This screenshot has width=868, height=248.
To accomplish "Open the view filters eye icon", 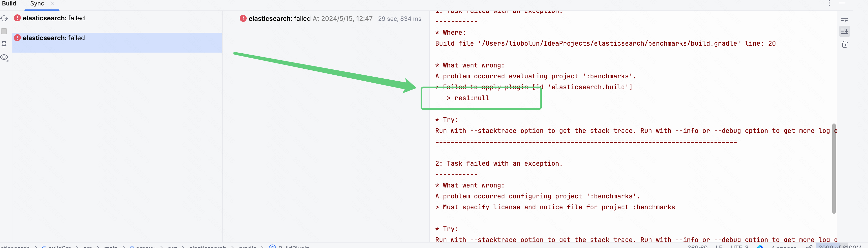I will [4, 58].
